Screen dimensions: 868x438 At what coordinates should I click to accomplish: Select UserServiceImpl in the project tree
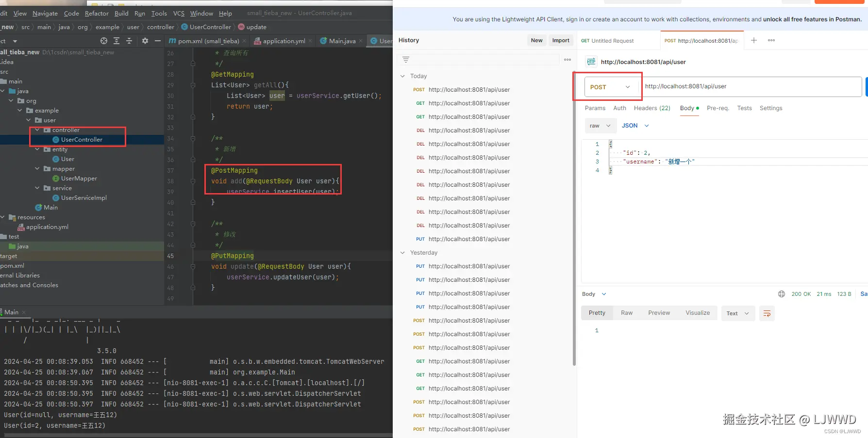83,198
